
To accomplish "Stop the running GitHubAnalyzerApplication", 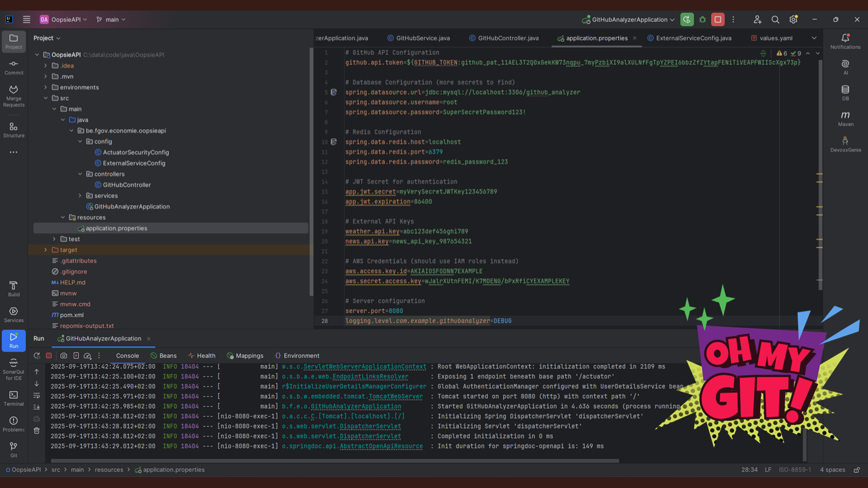I will click(718, 20).
